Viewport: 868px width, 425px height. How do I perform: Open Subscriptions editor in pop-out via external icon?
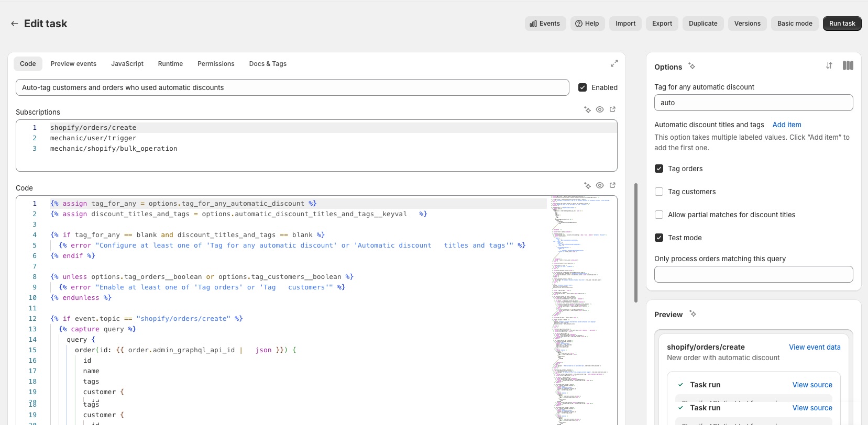[612, 109]
